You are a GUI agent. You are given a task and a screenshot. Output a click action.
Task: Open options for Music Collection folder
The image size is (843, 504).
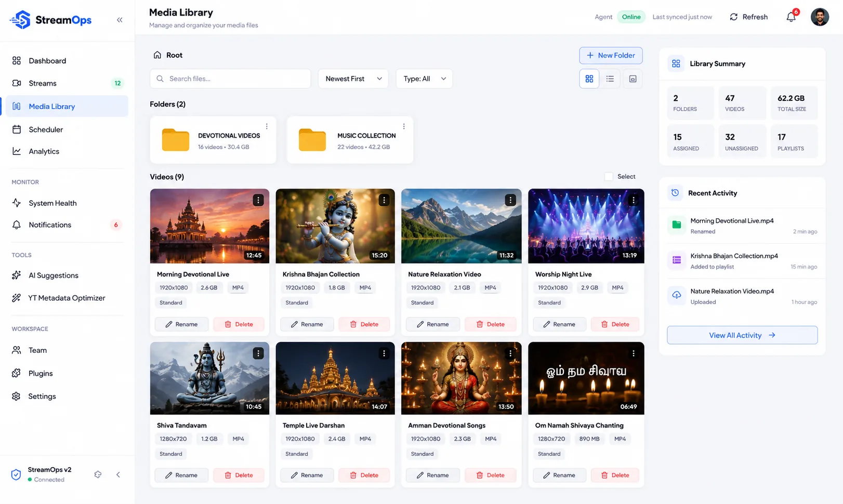404,126
